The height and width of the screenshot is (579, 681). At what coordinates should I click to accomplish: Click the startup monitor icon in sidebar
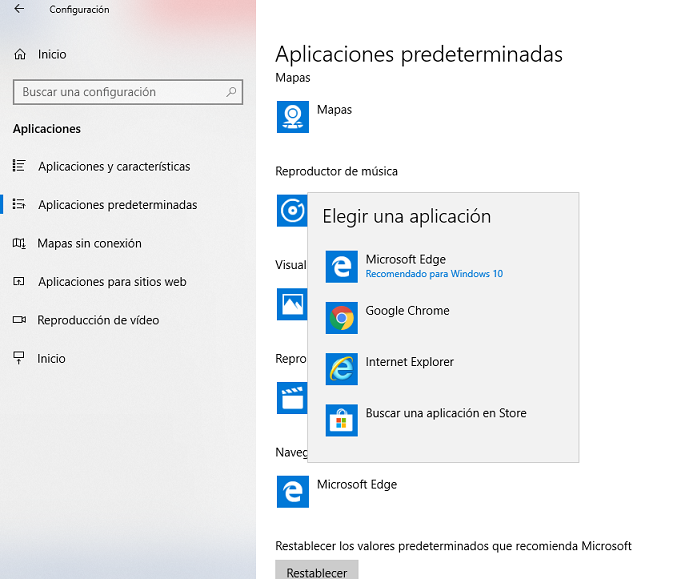[19, 357]
